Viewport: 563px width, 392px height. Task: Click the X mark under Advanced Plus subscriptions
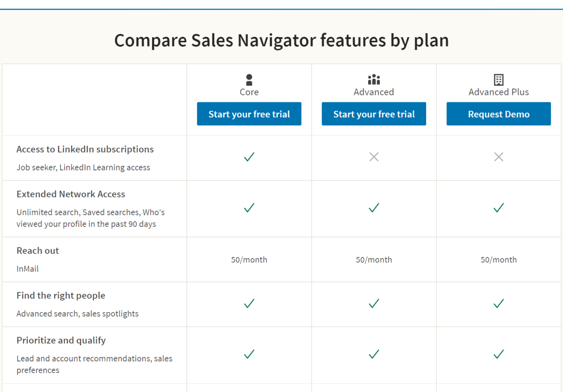click(x=498, y=156)
